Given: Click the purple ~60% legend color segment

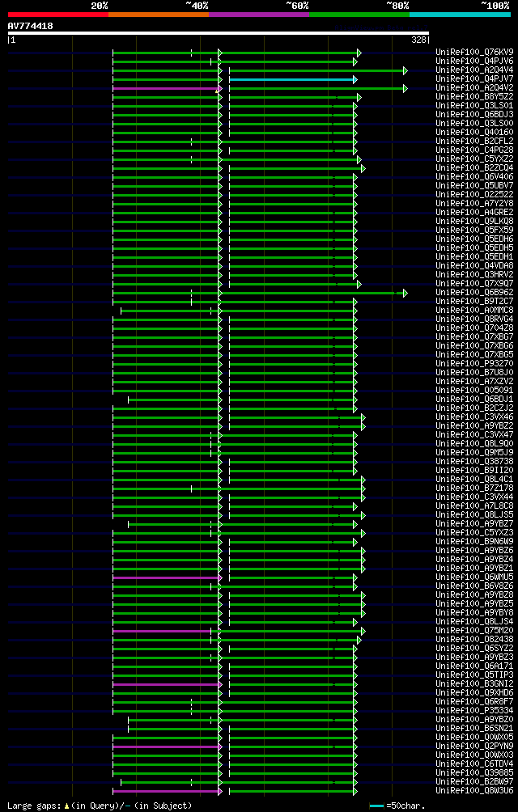Looking at the screenshot, I should click(259, 15).
